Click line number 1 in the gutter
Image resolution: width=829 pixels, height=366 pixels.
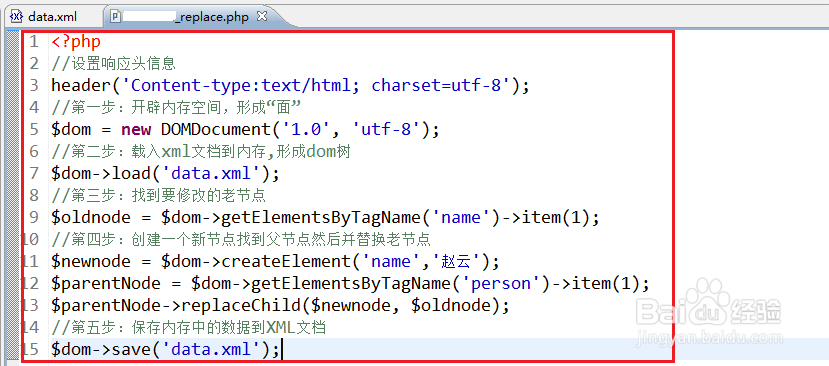point(34,41)
